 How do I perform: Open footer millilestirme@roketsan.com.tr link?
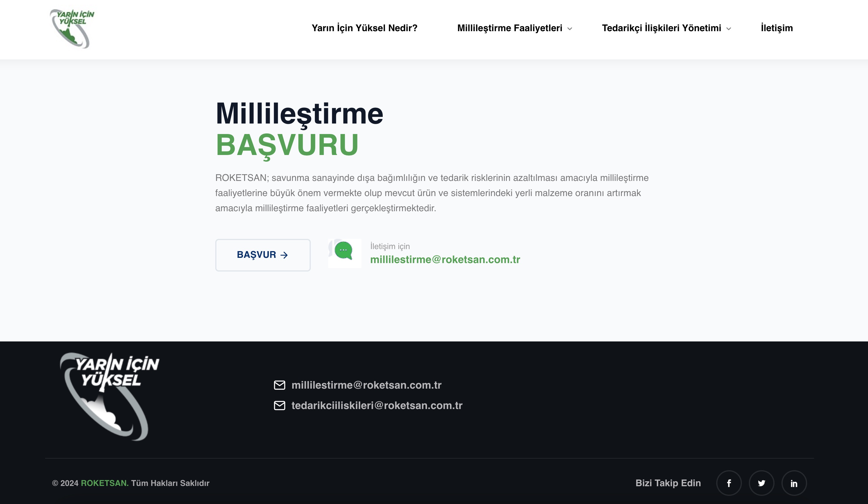tap(366, 385)
